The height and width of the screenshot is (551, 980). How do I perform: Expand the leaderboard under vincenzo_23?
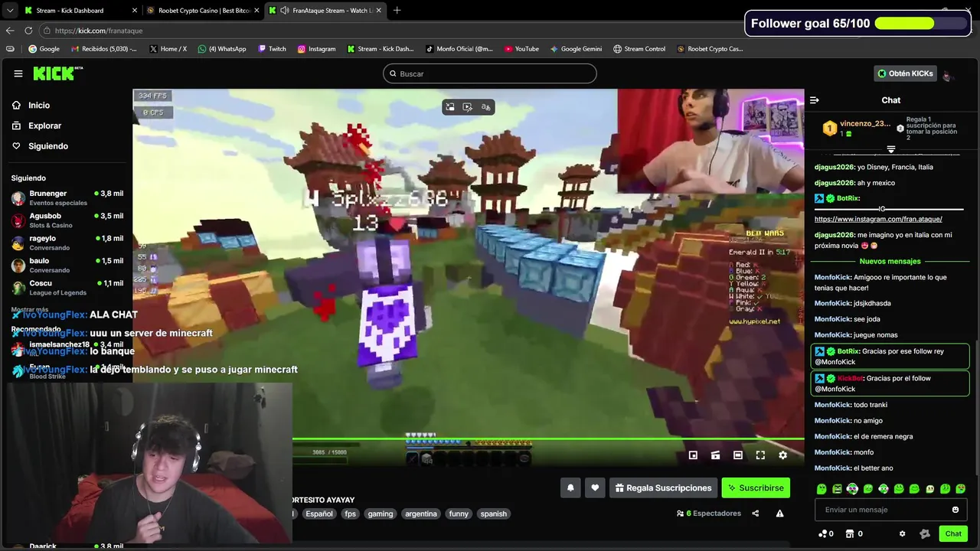click(891, 149)
